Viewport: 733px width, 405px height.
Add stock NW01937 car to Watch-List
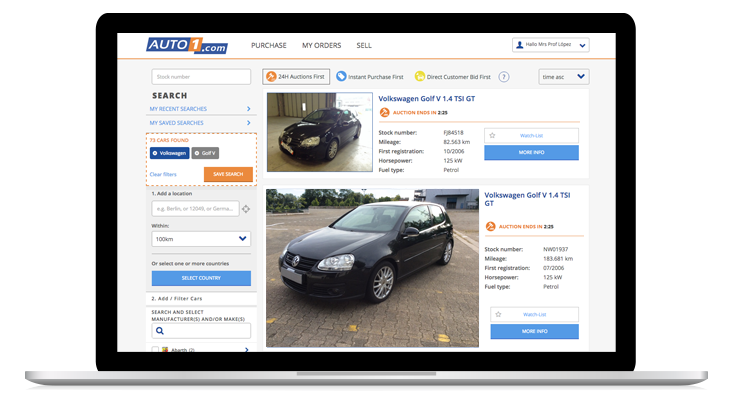(534, 314)
